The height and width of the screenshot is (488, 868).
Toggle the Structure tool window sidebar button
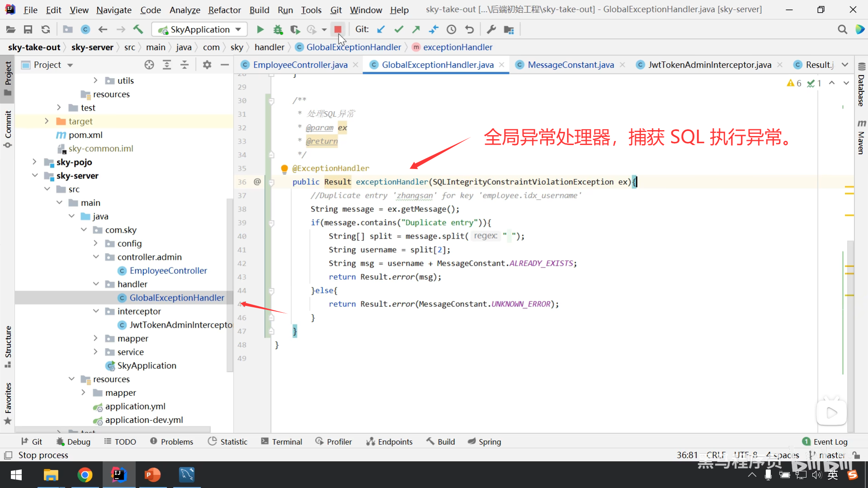click(8, 346)
